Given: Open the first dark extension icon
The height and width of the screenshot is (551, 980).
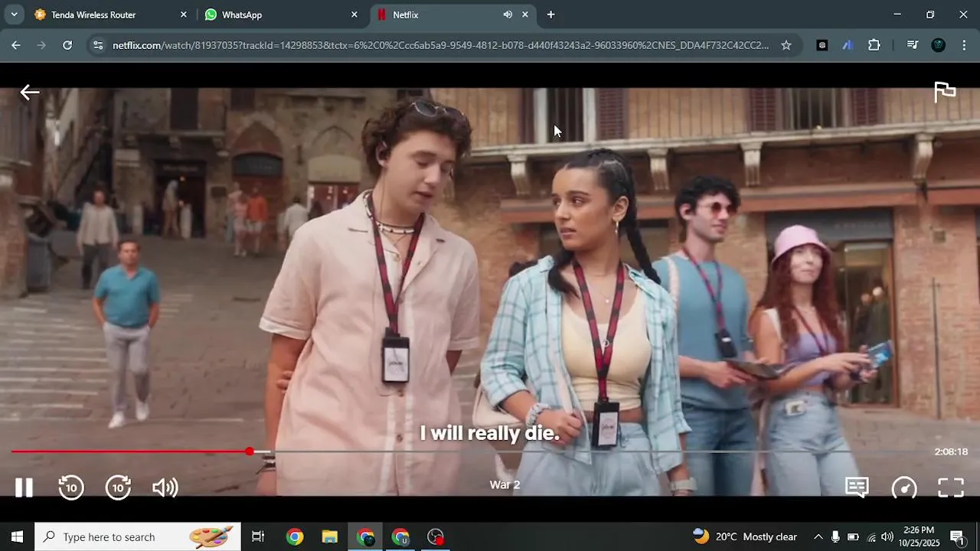Looking at the screenshot, I should click(x=822, y=45).
